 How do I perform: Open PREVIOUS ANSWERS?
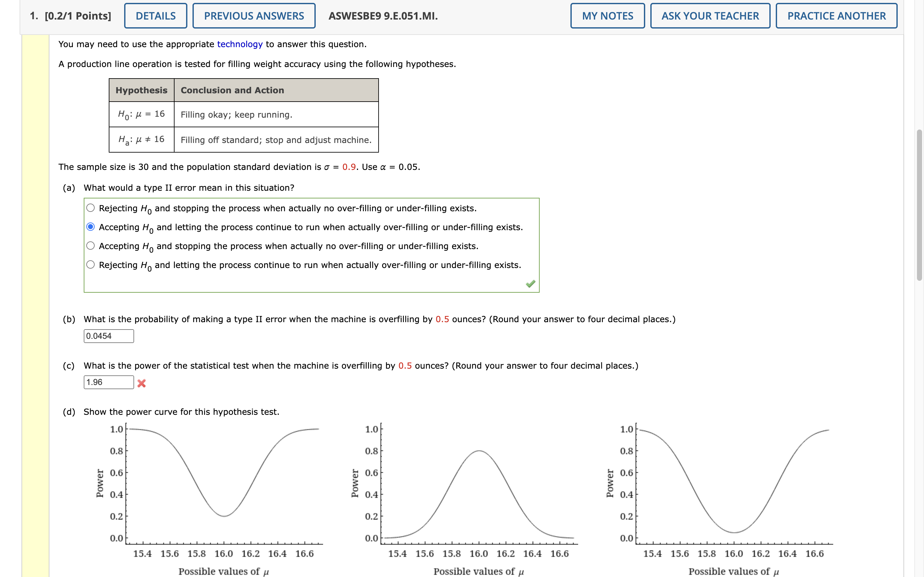(x=254, y=16)
